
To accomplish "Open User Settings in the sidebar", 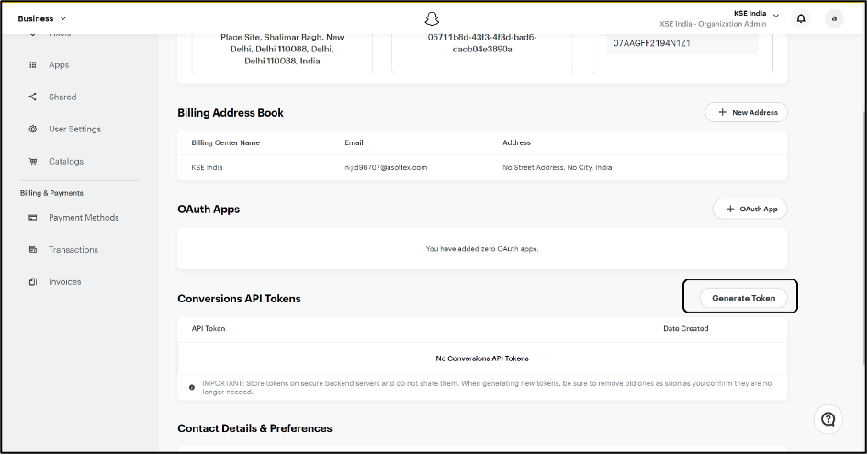I will [x=74, y=129].
